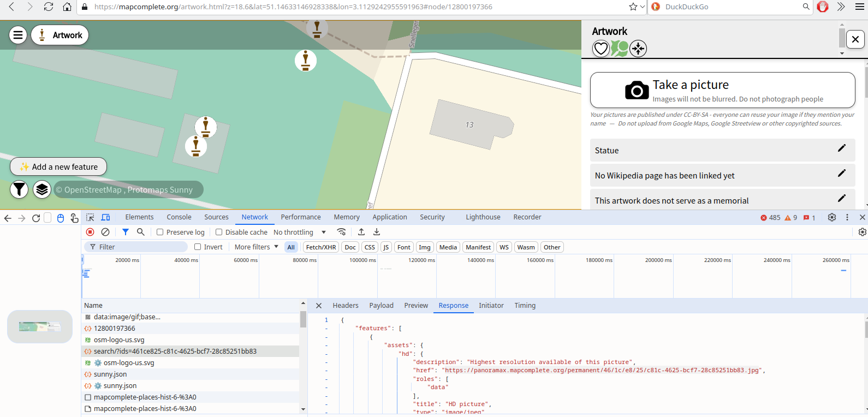Show more browser toolbar items chevron
Image resolution: width=868 pixels, height=417 pixels.
pyautogui.click(x=841, y=7)
